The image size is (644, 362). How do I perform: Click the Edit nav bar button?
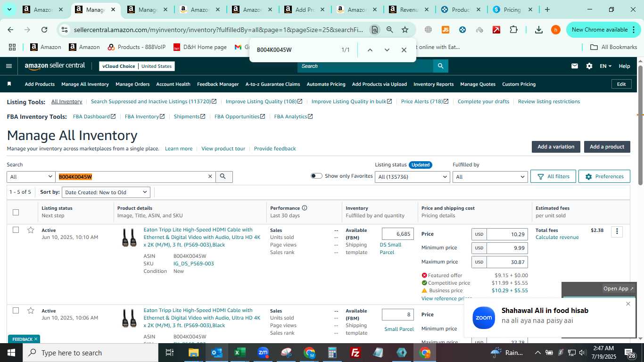(x=621, y=84)
